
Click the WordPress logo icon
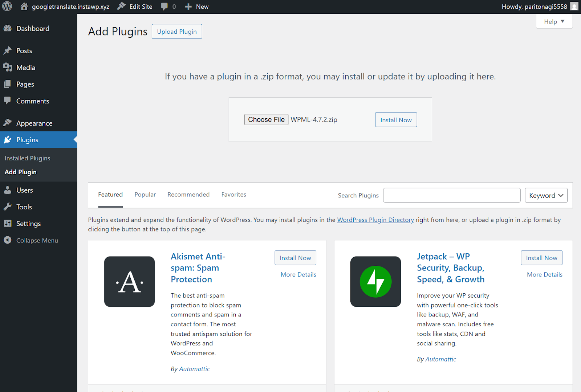point(7,7)
